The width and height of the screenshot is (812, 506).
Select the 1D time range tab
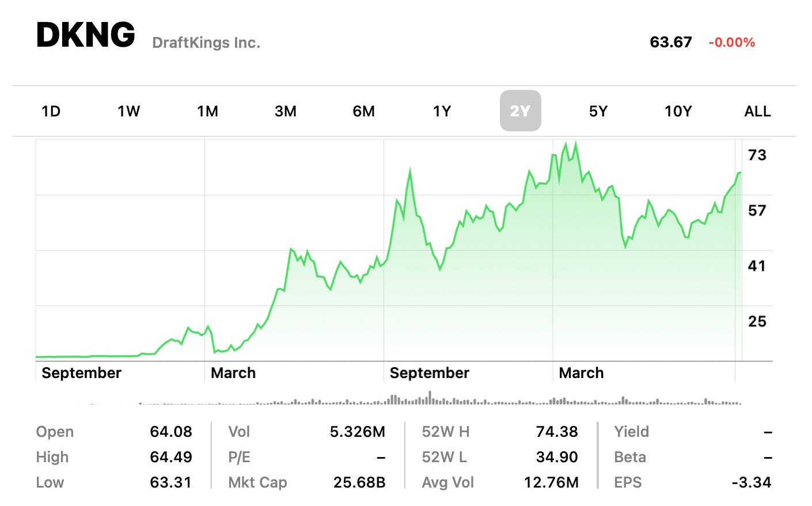point(51,111)
